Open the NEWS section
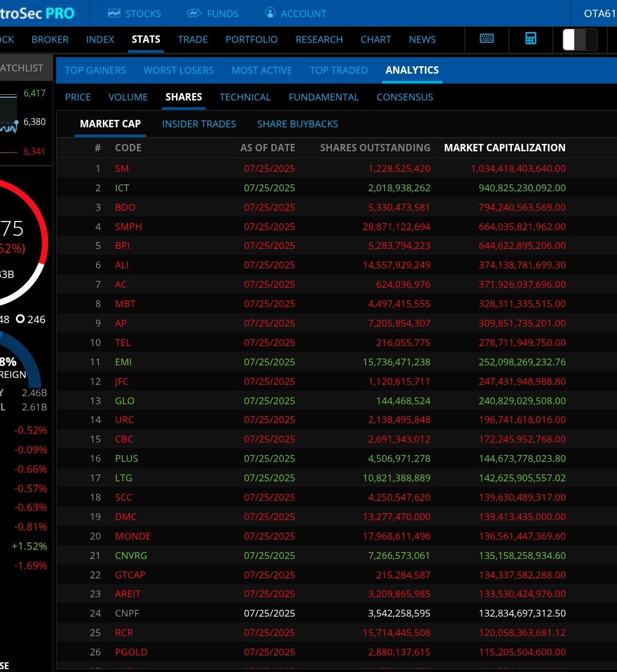617x672 pixels. point(422,39)
